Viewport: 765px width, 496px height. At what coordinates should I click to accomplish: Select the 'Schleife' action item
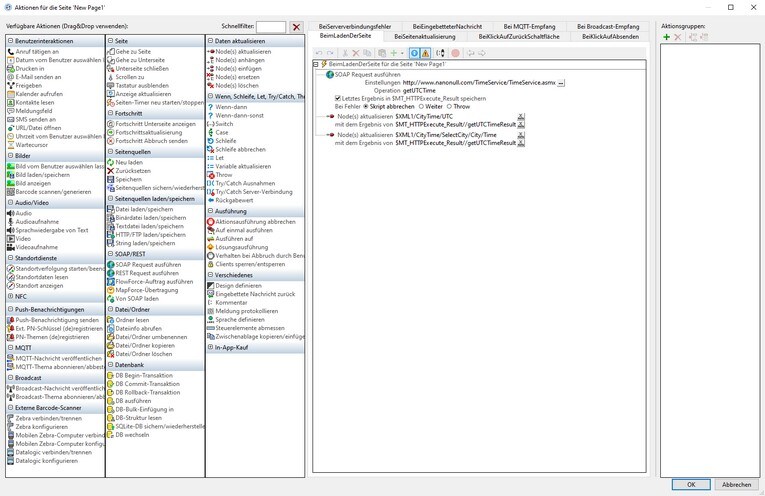(x=226, y=141)
